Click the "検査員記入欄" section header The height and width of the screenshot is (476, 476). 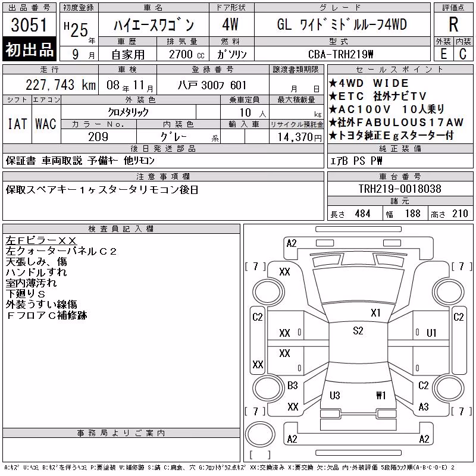(x=121, y=229)
